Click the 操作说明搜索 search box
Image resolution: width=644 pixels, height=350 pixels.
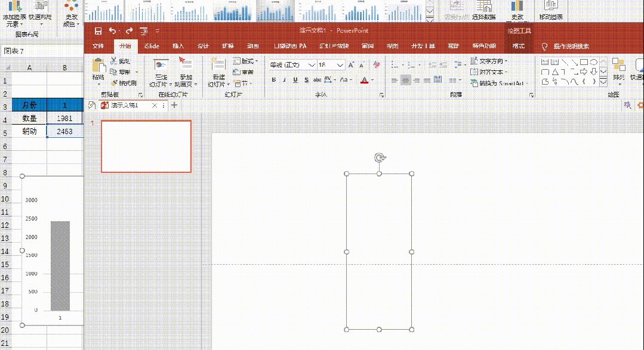tap(571, 47)
